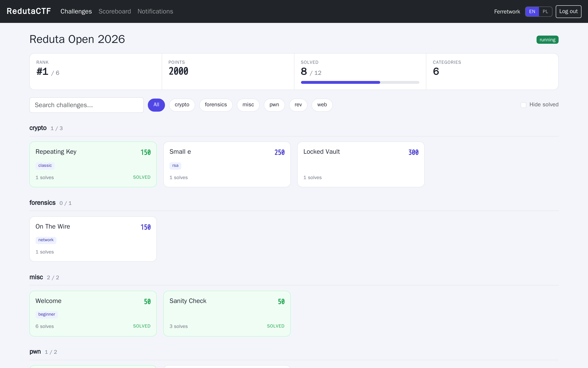Click the 3 solves count on Sanity Check
Image resolution: width=588 pixels, height=368 pixels.
(x=179, y=326)
